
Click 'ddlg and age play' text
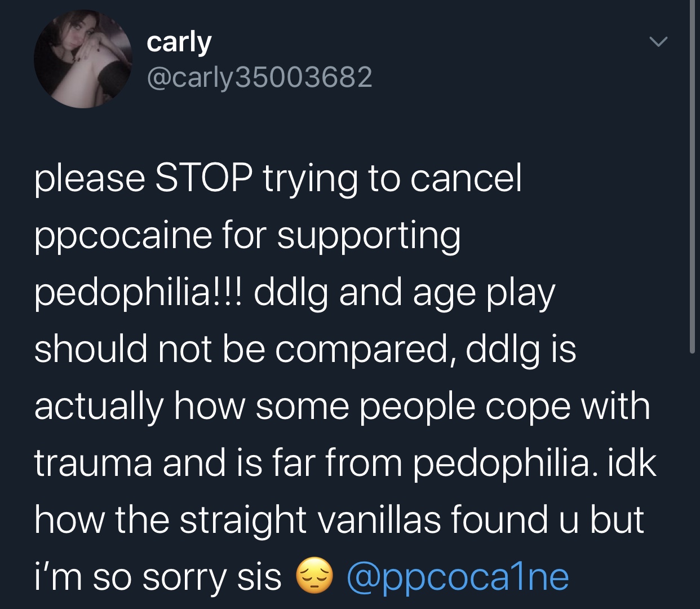(405, 293)
